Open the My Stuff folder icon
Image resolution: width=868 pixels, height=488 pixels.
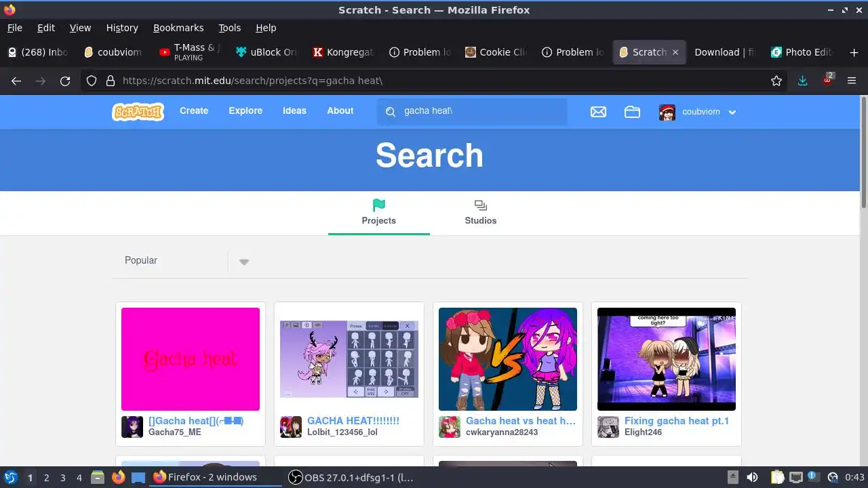[632, 112]
